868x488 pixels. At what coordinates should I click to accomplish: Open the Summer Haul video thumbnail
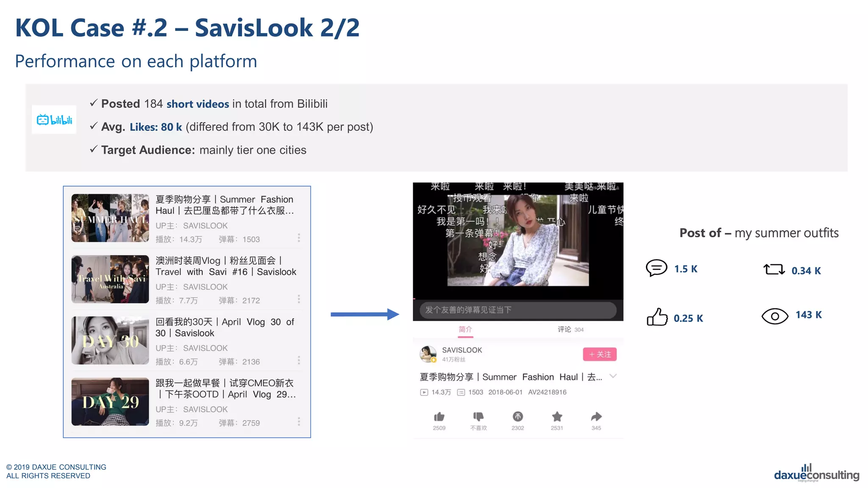[110, 218]
